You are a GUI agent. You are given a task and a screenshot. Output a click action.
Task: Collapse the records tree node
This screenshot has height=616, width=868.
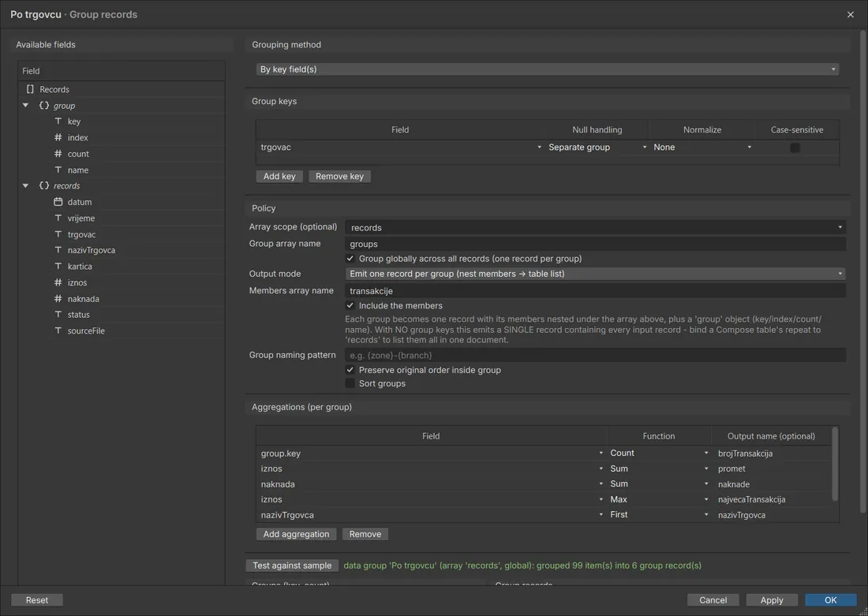pos(25,185)
